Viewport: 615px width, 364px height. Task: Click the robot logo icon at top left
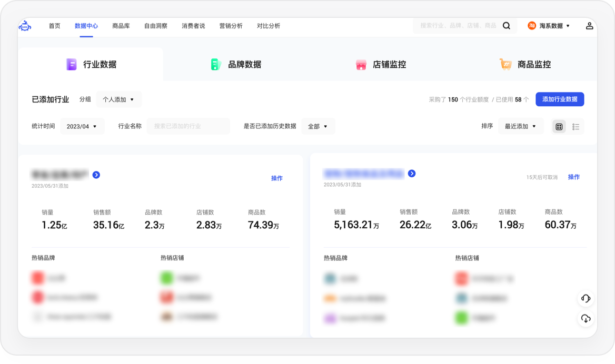[25, 26]
